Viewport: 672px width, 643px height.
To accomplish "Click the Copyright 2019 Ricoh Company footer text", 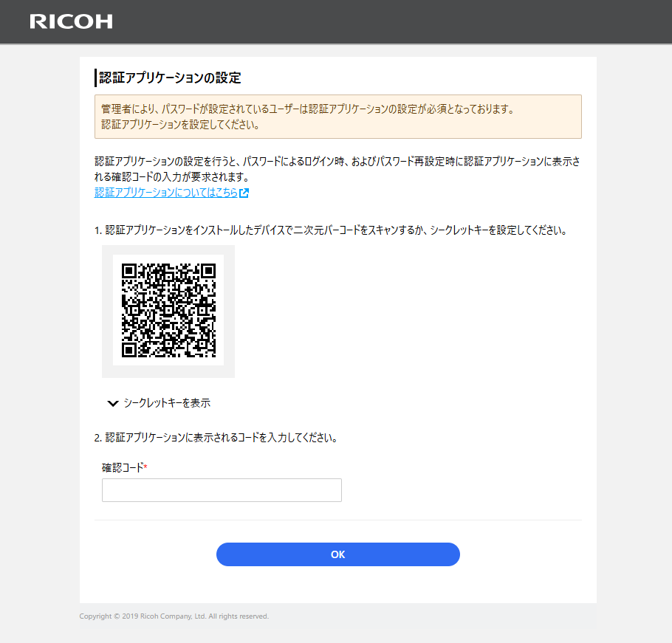I will pyautogui.click(x=174, y=616).
